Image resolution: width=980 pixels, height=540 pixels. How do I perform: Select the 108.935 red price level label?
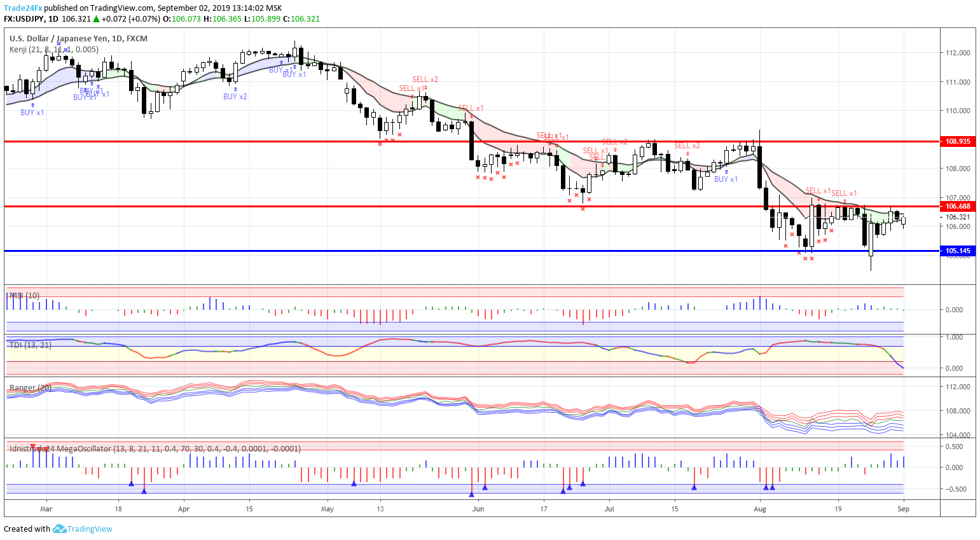click(958, 141)
